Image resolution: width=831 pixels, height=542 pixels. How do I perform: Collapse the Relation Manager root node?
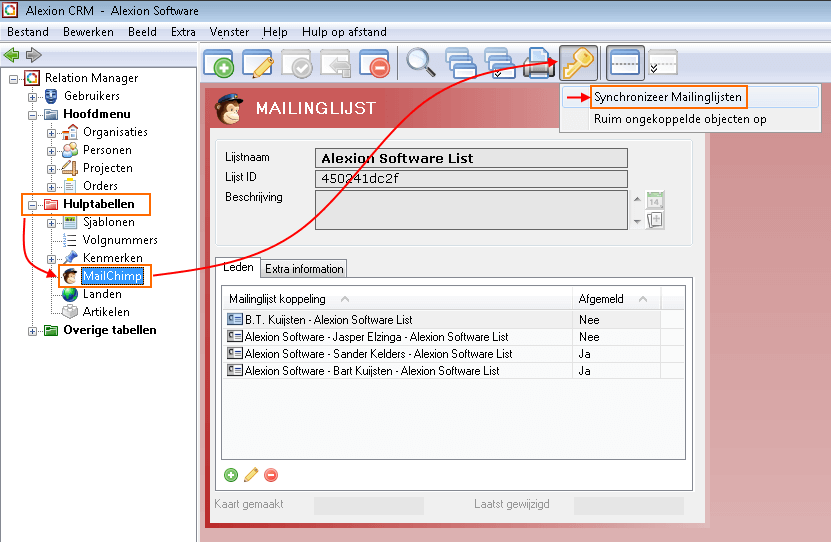click(13, 79)
